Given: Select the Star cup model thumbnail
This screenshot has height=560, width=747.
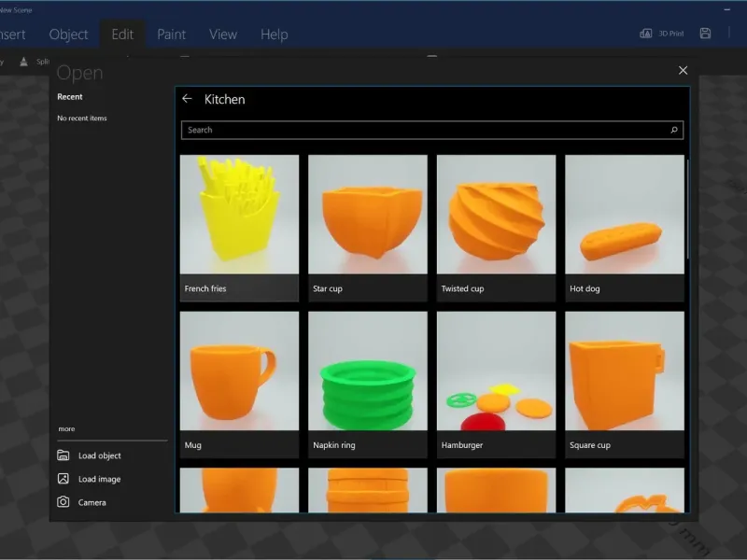Looking at the screenshot, I should point(367,215).
